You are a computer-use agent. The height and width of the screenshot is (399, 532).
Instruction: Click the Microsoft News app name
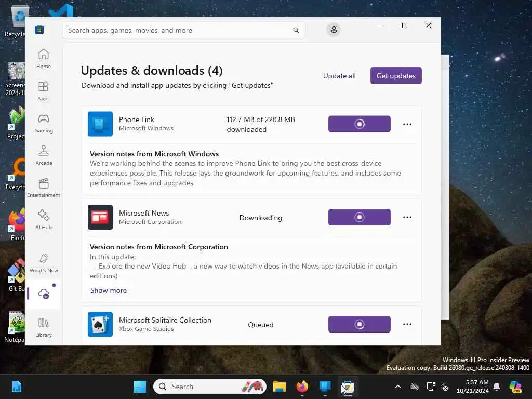[144, 213]
